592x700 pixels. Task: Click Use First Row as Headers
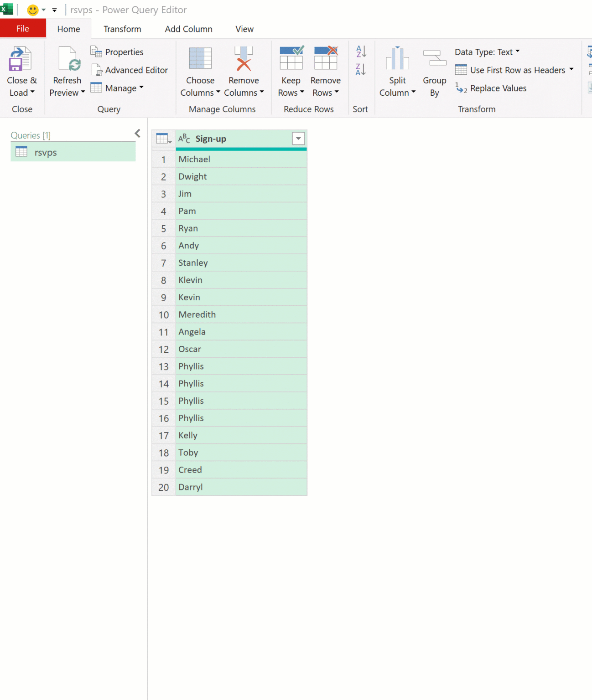click(x=514, y=70)
